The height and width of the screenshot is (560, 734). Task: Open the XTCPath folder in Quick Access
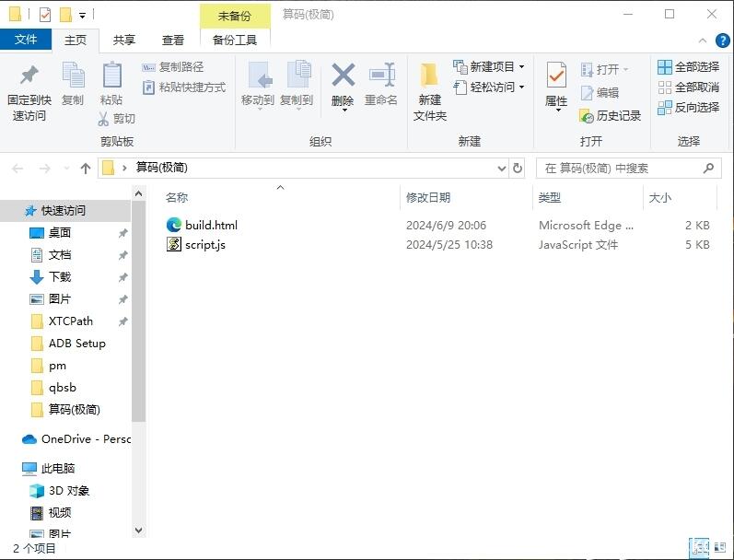pos(71,321)
